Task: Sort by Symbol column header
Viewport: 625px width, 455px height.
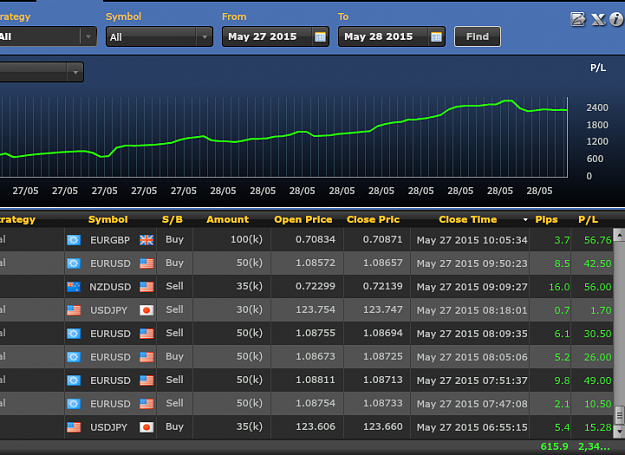Action: tap(108, 220)
